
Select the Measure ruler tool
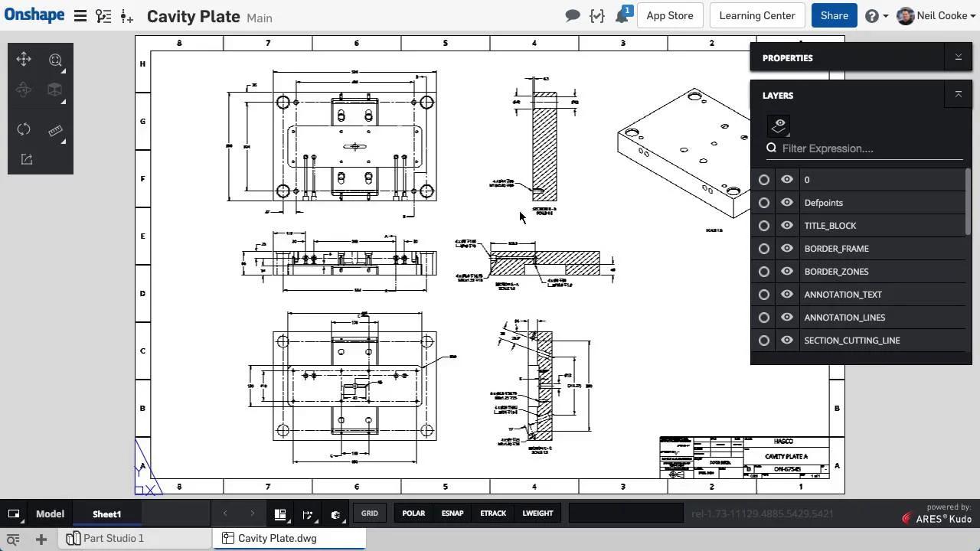[x=55, y=131]
